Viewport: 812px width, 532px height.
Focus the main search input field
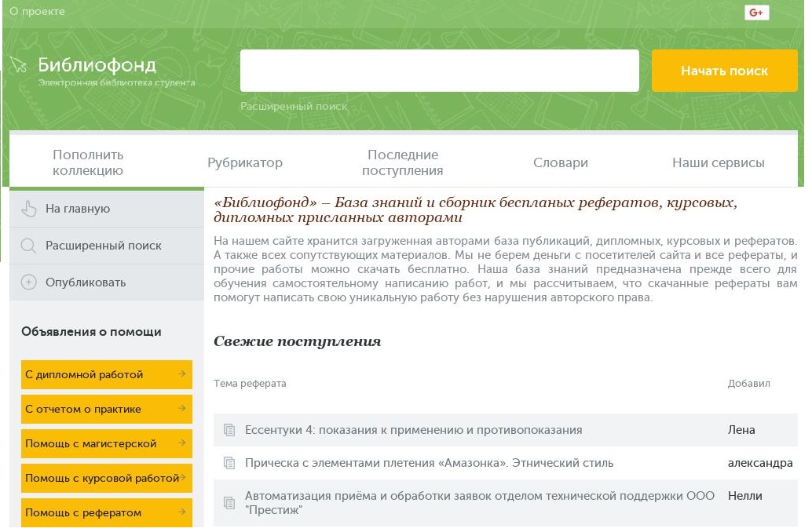tap(440, 71)
